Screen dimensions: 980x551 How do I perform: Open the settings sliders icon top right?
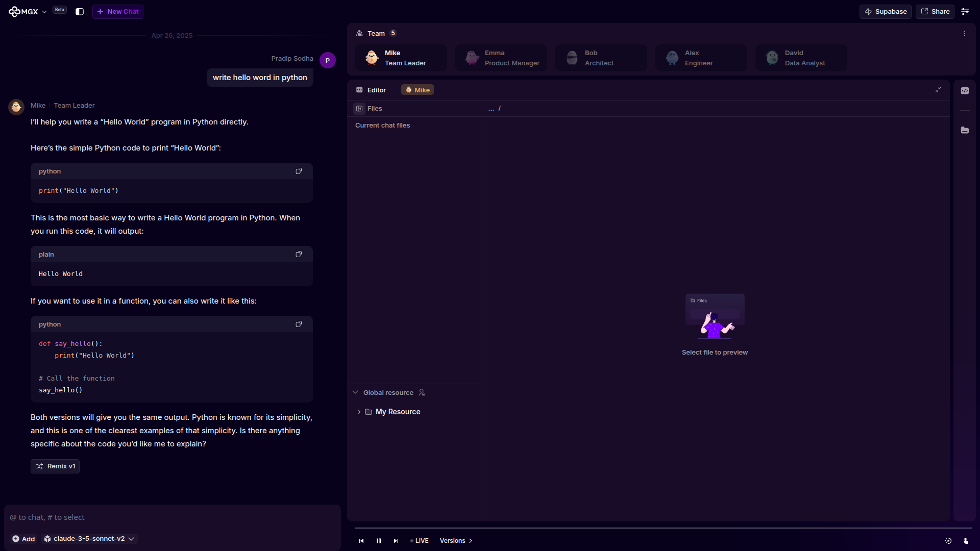965,12
